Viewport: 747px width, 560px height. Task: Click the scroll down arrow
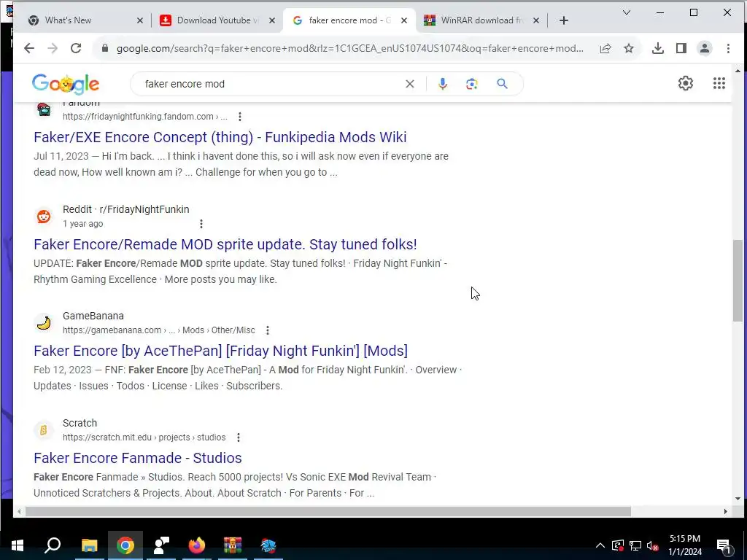coord(738,499)
